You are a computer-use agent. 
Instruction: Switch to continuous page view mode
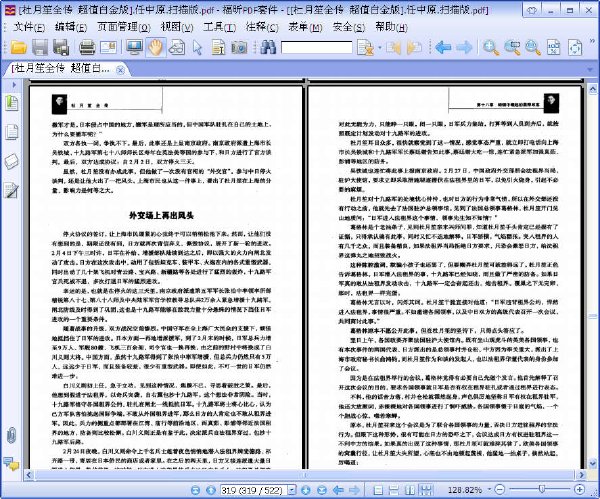point(394,490)
